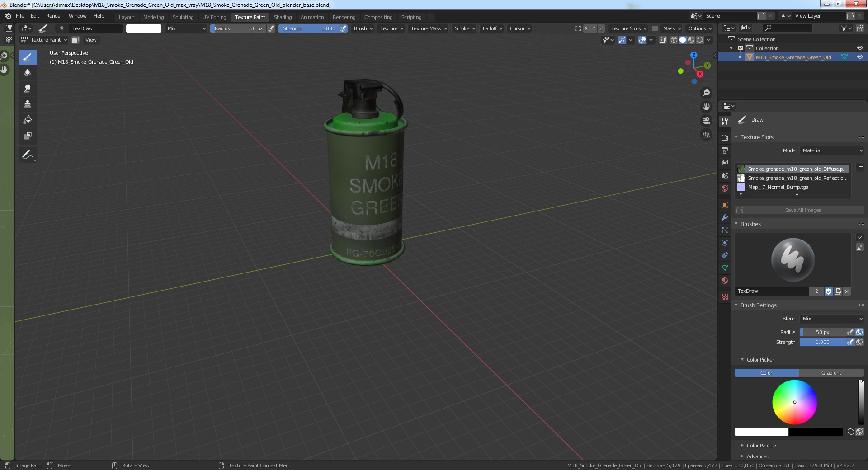Open Physics properties tab
Viewport: 868px width, 470px height.
(725, 243)
